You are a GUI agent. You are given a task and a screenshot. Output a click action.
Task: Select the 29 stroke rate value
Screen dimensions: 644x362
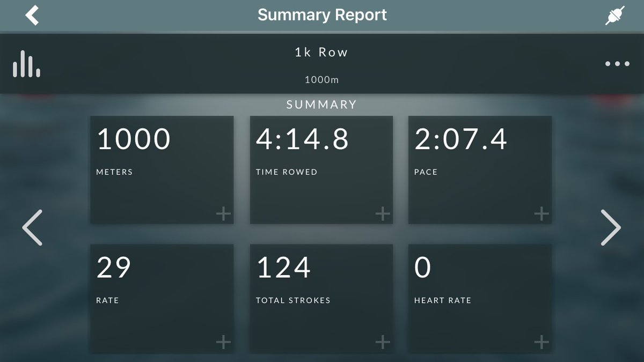[113, 268]
